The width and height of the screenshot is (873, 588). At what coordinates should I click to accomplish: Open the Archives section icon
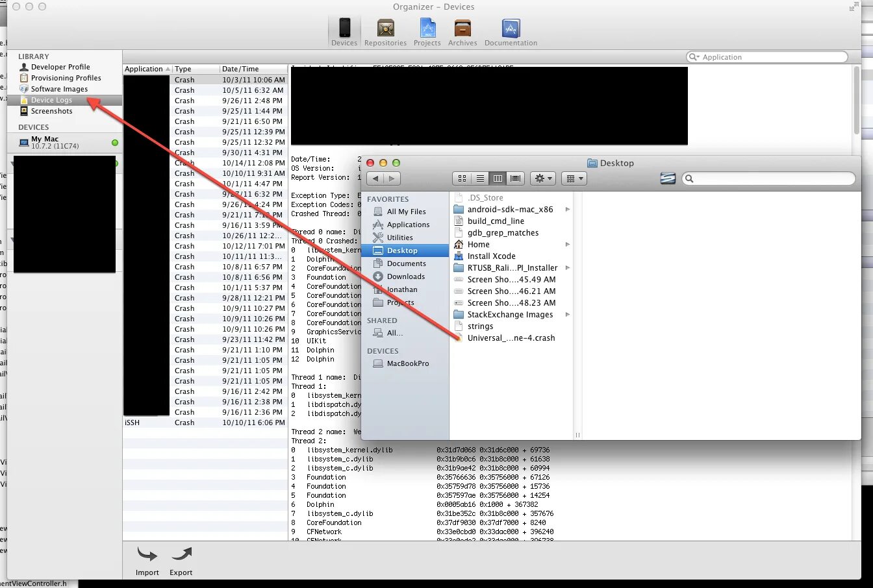(462, 32)
